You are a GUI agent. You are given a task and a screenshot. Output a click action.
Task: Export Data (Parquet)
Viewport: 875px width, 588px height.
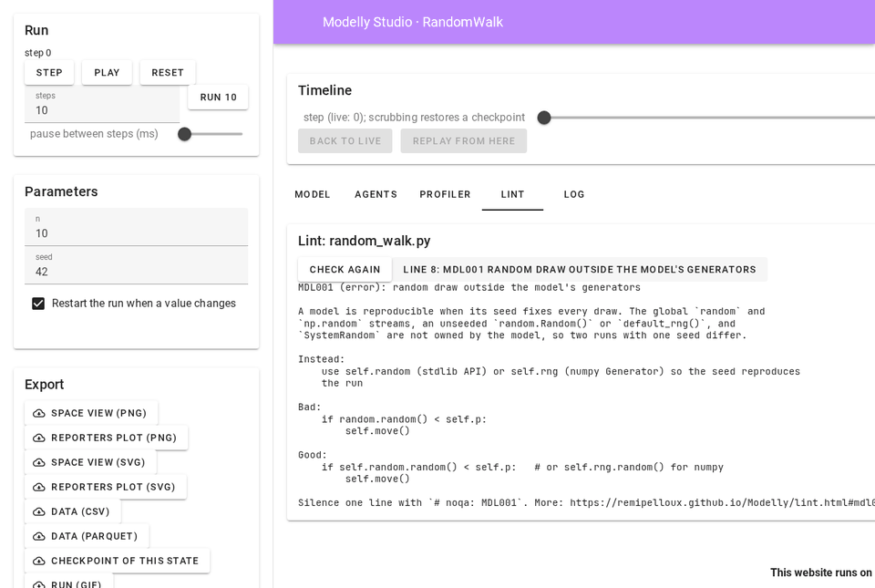(87, 536)
